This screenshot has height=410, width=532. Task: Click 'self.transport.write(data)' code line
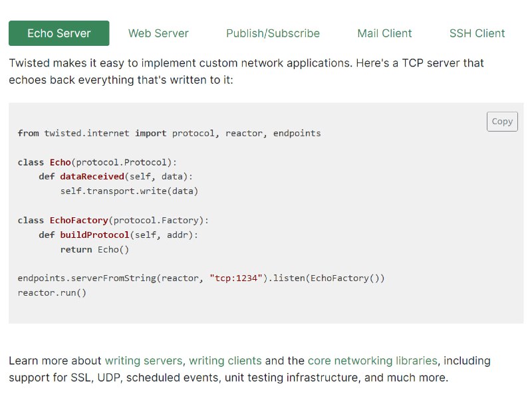129,191
